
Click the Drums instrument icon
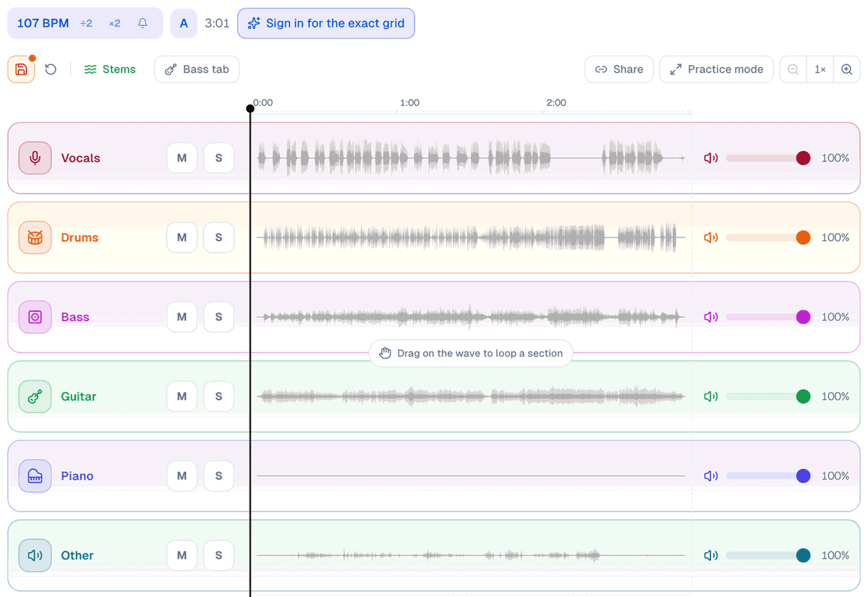pyautogui.click(x=35, y=237)
